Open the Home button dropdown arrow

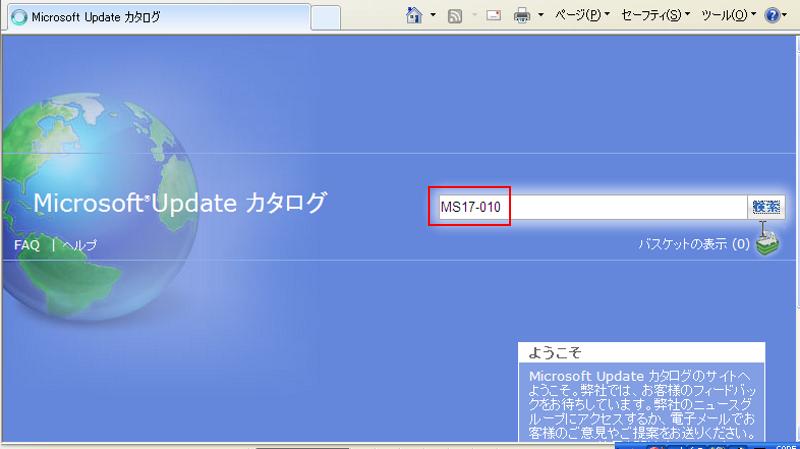(x=433, y=15)
